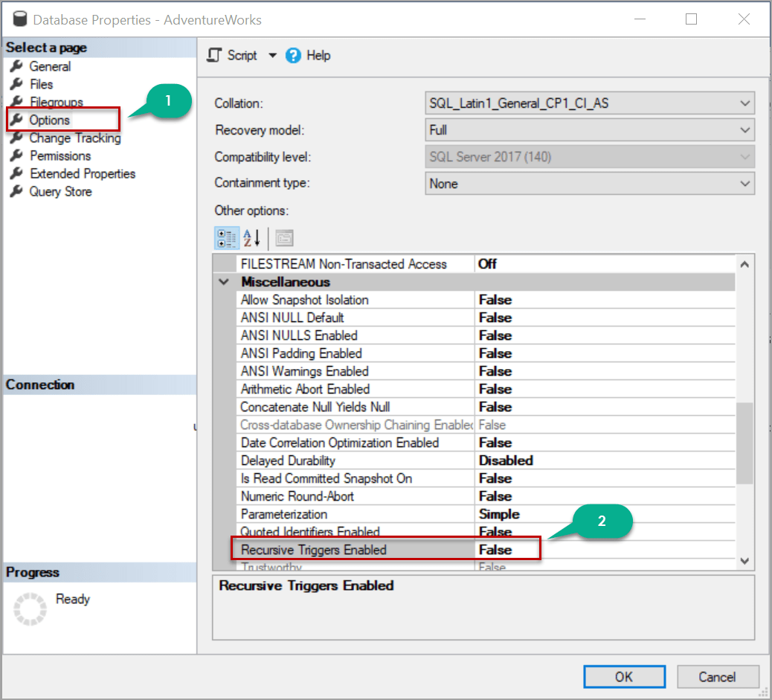Select the Options page in the sidebar
772x700 pixels.
(x=49, y=119)
